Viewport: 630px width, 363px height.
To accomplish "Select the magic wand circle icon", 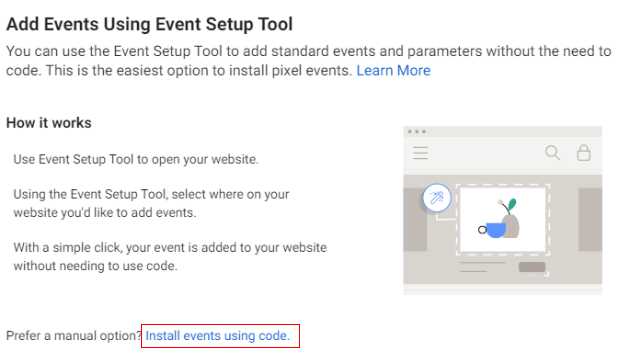I will click(x=437, y=198).
